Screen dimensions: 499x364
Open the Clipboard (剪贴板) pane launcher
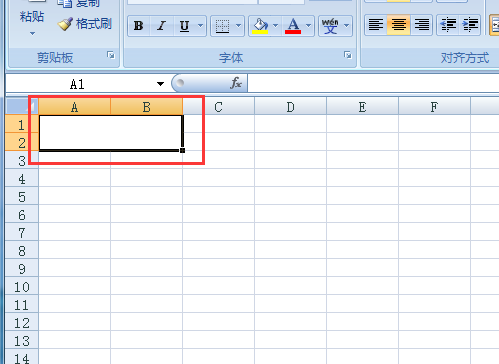111,55
